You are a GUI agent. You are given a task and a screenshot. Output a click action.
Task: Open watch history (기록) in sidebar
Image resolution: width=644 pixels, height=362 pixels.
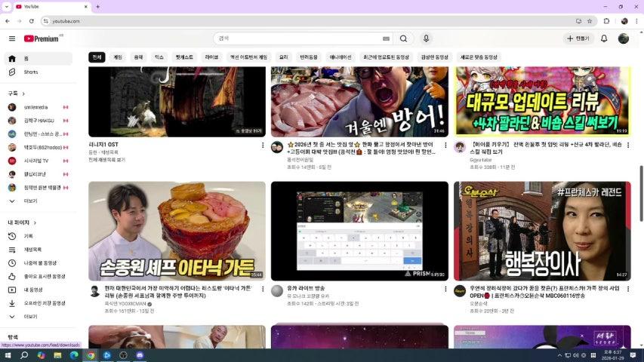pyautogui.click(x=39, y=236)
